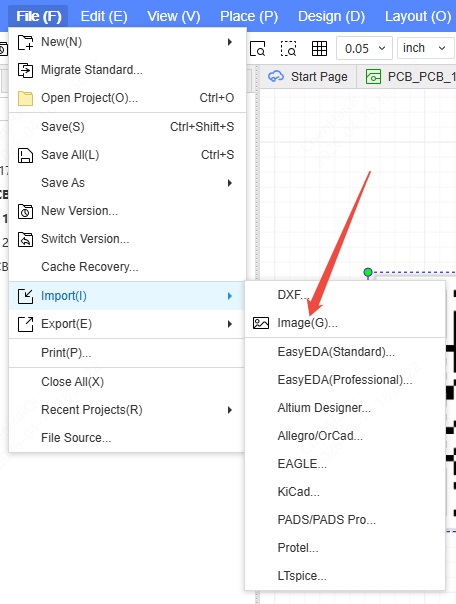Click the green origin point on canvas

pos(368,272)
